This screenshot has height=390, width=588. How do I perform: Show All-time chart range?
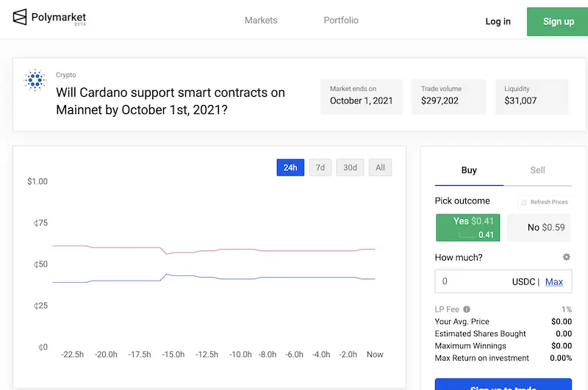tap(380, 167)
